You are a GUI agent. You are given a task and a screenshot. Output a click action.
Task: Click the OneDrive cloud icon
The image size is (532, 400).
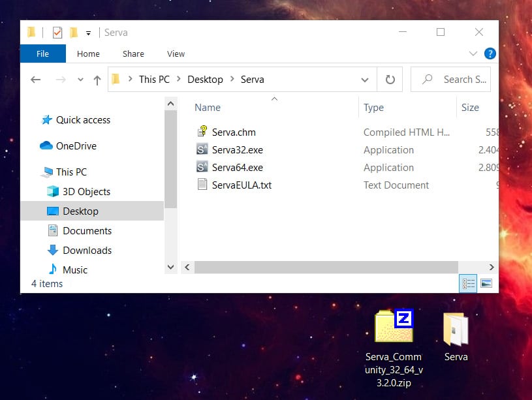(46, 146)
